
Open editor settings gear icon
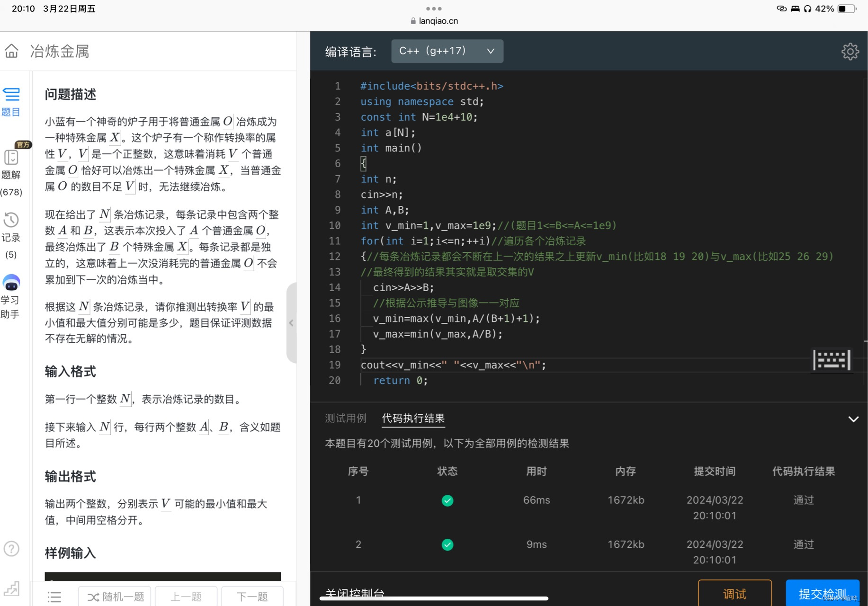pyautogui.click(x=850, y=51)
